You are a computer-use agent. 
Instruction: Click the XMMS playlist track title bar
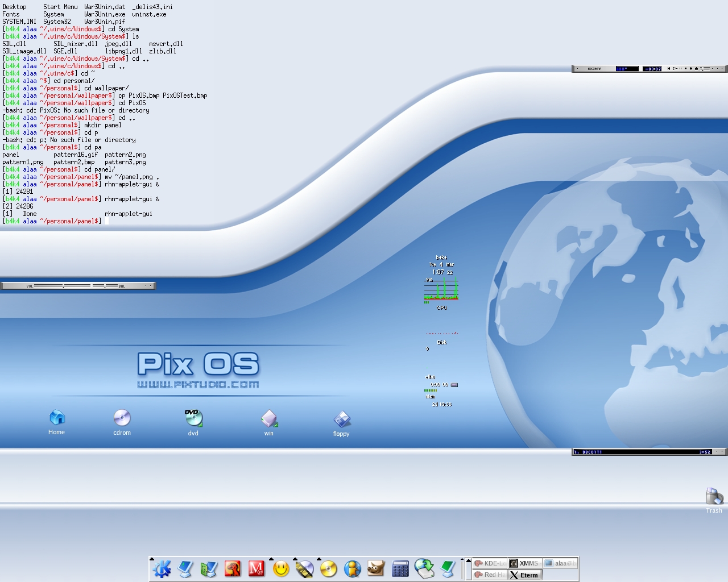[642, 452]
